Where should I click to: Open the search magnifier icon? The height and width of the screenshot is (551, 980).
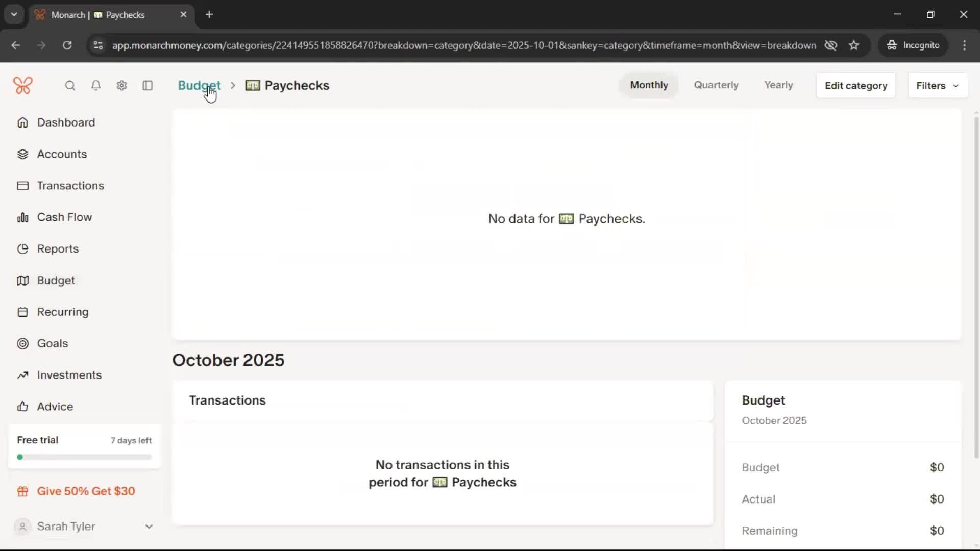(x=70, y=85)
